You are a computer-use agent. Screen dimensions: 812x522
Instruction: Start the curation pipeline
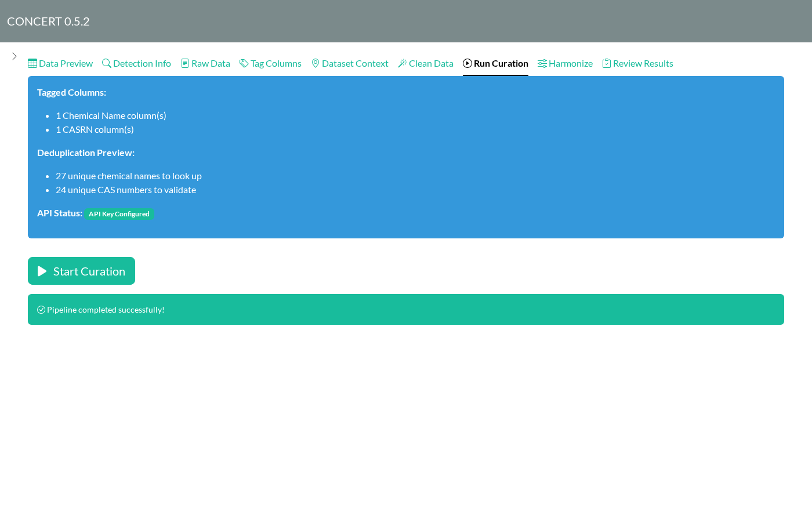[81, 271]
